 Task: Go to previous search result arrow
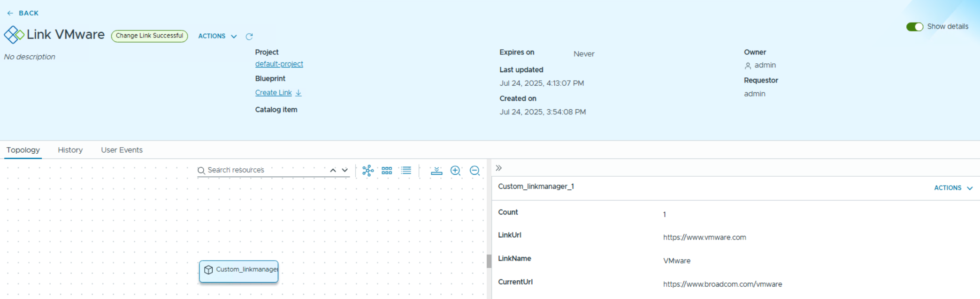333,170
